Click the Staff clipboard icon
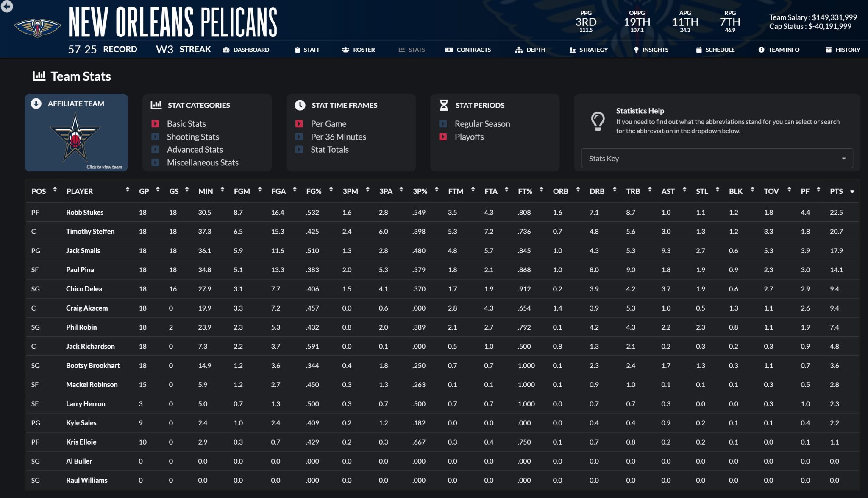Screen dimensions: 868x498 pyautogui.click(x=298, y=50)
